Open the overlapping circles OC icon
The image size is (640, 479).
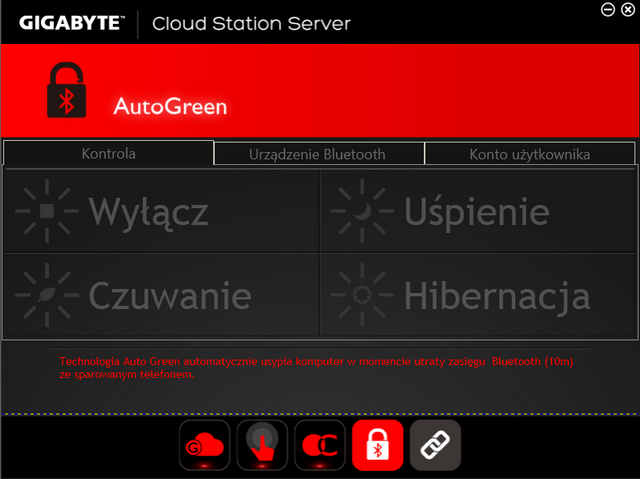320,445
